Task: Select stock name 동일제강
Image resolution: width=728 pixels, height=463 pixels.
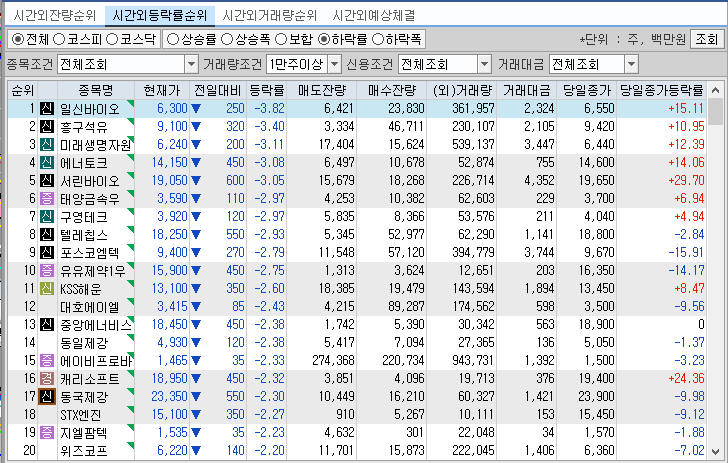Action: tap(84, 343)
